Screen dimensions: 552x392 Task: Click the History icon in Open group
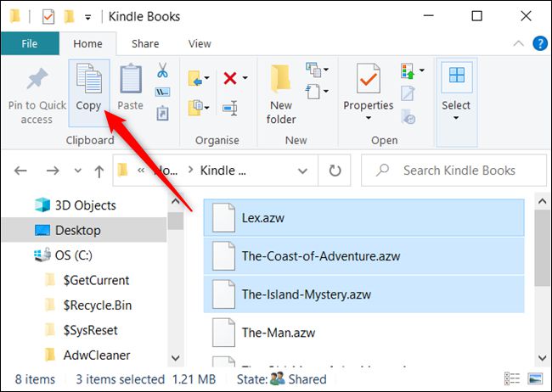[408, 116]
